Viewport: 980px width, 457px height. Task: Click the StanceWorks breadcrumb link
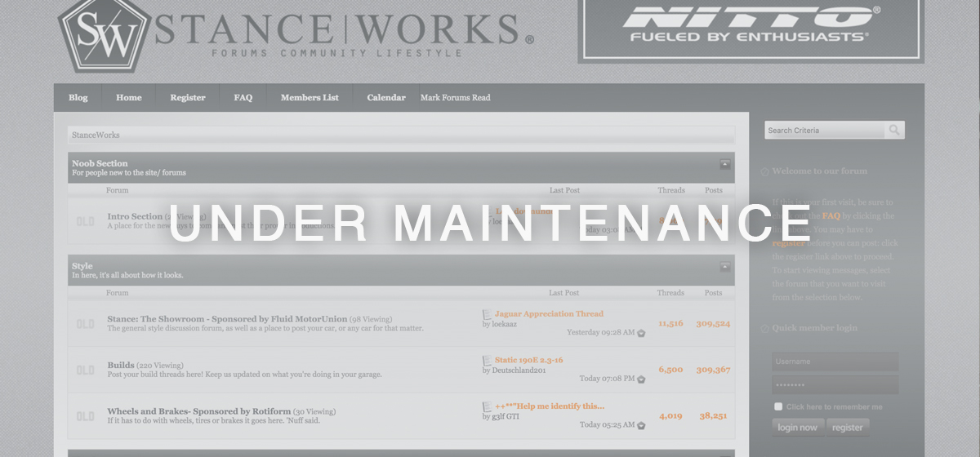pos(96,135)
